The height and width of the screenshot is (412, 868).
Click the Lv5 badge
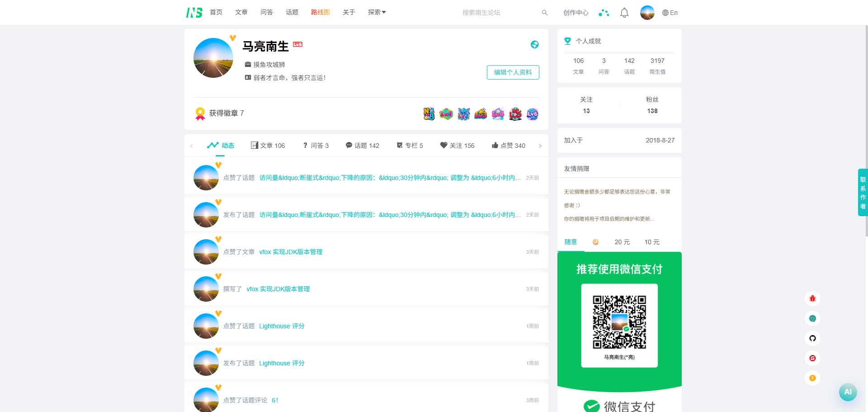[515, 114]
